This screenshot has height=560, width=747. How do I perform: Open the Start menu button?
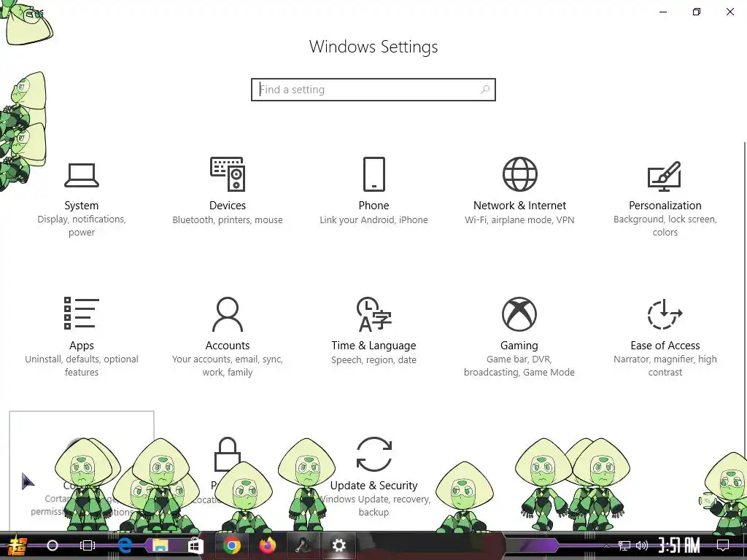(18, 545)
